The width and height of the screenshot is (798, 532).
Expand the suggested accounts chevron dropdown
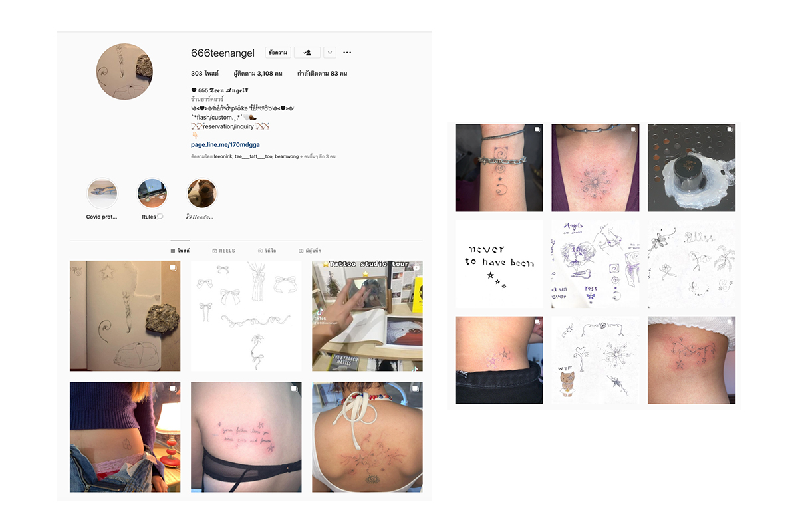click(330, 53)
